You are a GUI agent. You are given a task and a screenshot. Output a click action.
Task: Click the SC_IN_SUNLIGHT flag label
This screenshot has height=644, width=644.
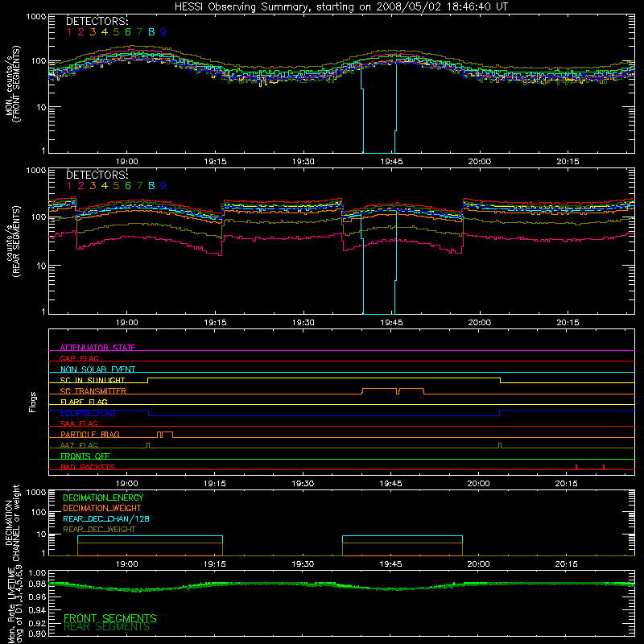tap(93, 380)
